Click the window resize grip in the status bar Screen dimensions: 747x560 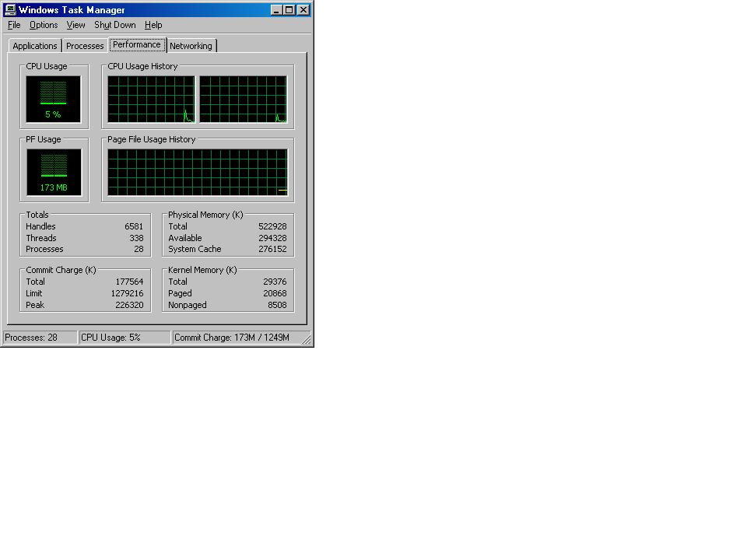tap(307, 339)
